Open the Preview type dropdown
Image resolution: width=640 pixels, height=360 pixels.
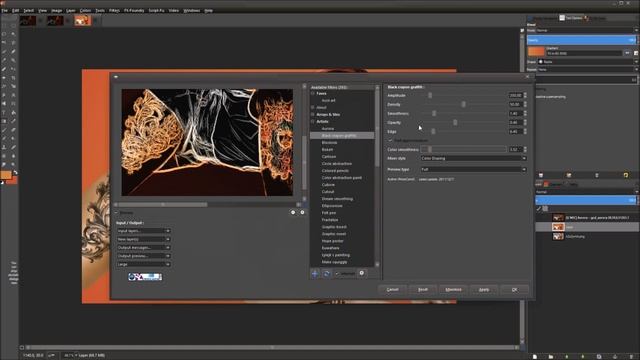click(473, 169)
